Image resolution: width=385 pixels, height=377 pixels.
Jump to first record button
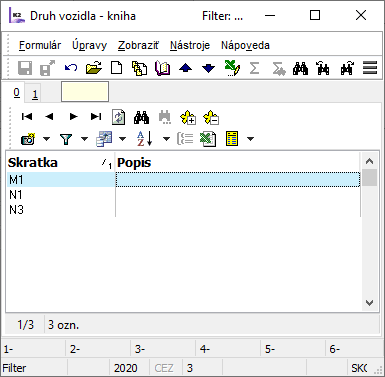pyautogui.click(x=27, y=116)
